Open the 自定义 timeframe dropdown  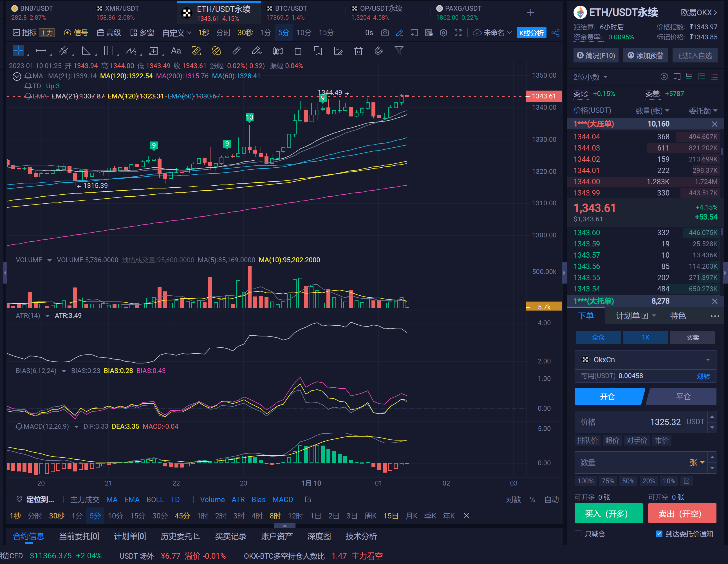[176, 33]
